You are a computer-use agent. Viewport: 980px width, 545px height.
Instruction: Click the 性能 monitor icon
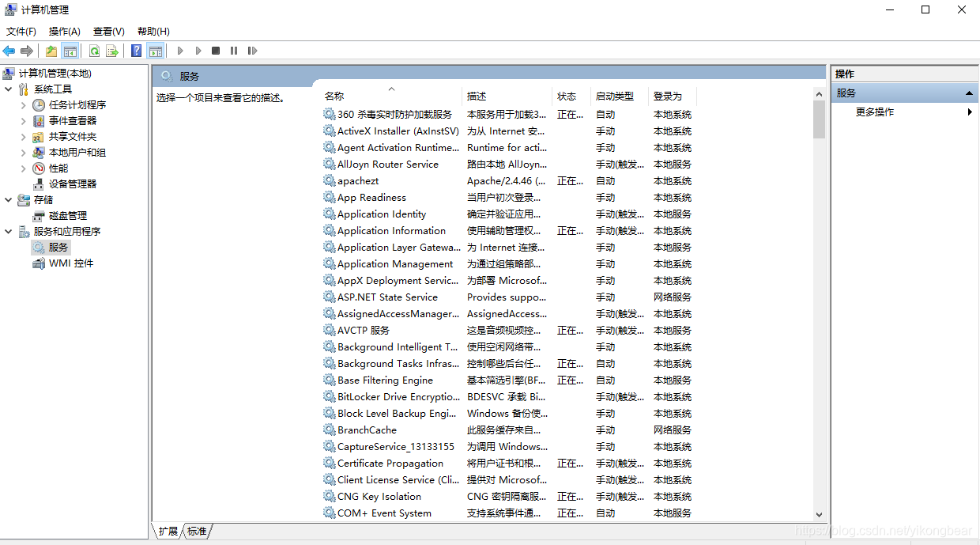pyautogui.click(x=39, y=168)
